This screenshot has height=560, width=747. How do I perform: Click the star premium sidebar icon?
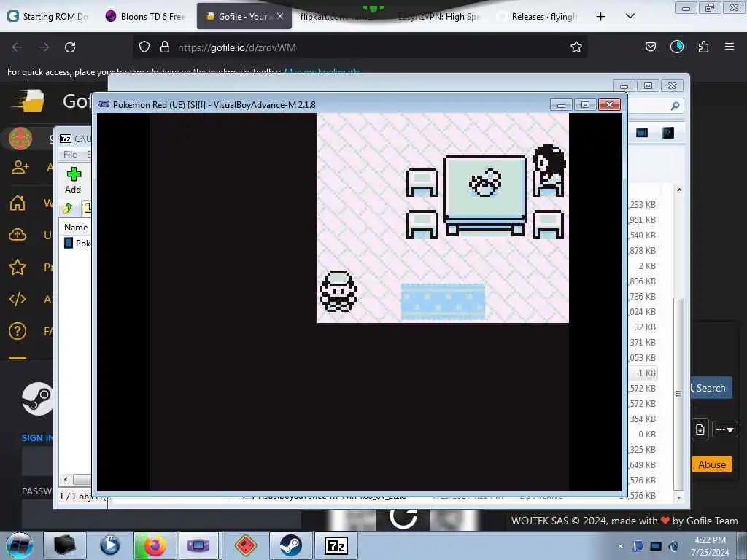[x=18, y=267]
